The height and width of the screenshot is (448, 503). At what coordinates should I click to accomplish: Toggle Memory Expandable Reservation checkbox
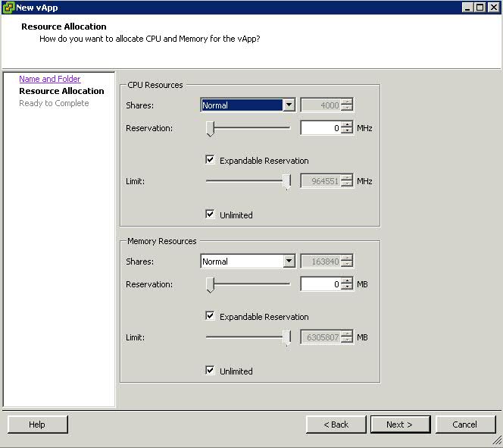210,316
